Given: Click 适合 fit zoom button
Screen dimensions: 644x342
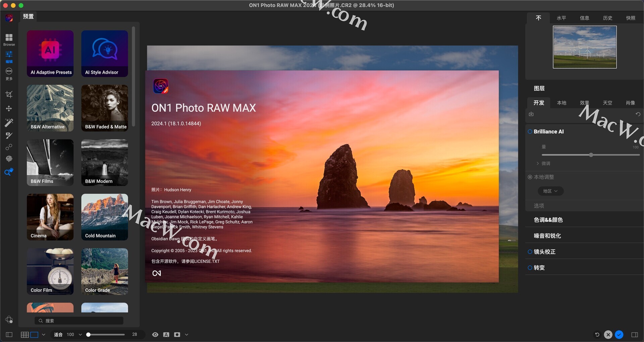Looking at the screenshot, I should point(58,335).
